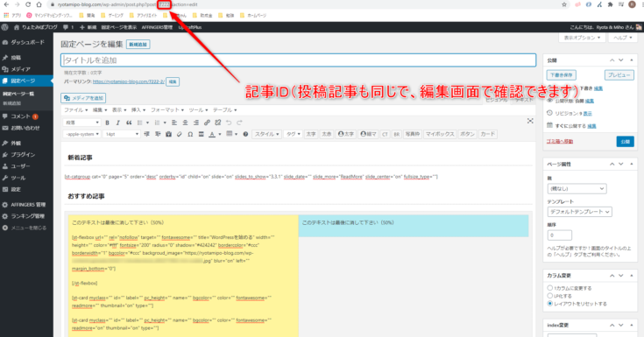Bookmark this page with star icon

point(564,4)
